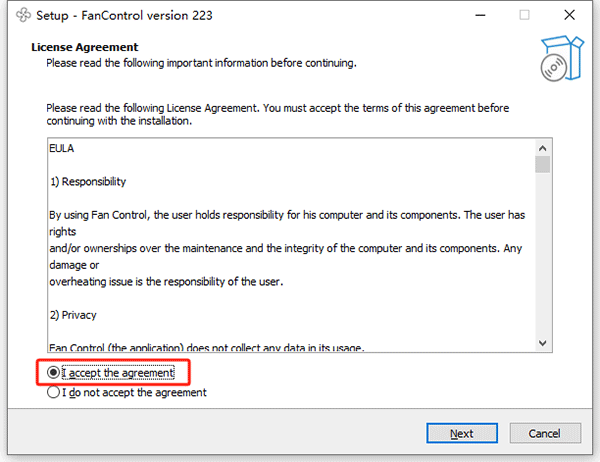600x462 pixels.
Task: Click the "EULA" line in license text
Action: click(x=62, y=148)
